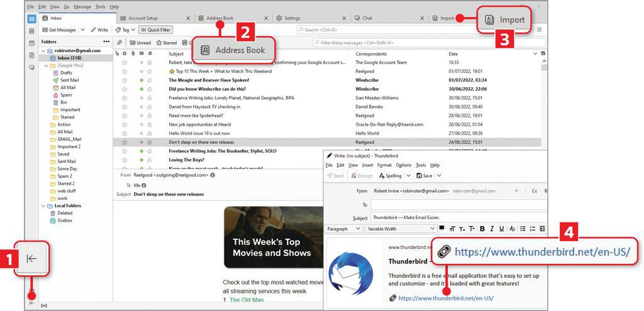Sort by the junk status column
This screenshot has height=311, width=644.
[x=150, y=54]
